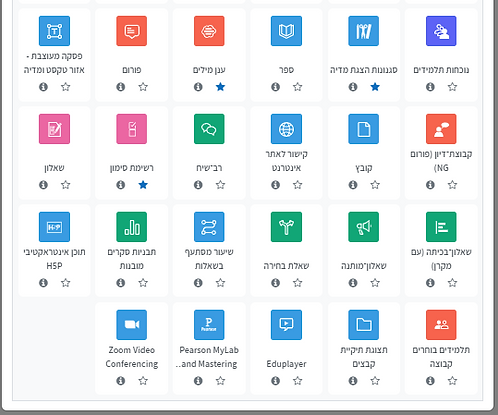Open info for the Eduplayer activity
The height and width of the screenshot is (415, 498).
[x=275, y=381]
